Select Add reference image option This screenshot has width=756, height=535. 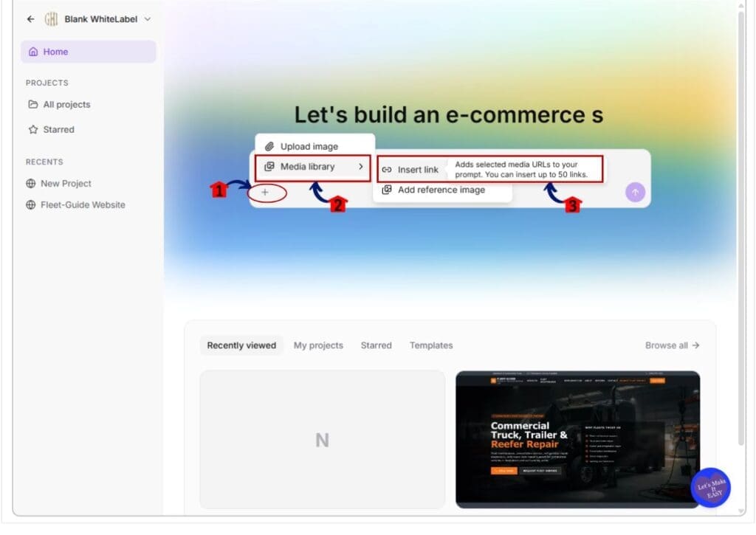pos(441,190)
